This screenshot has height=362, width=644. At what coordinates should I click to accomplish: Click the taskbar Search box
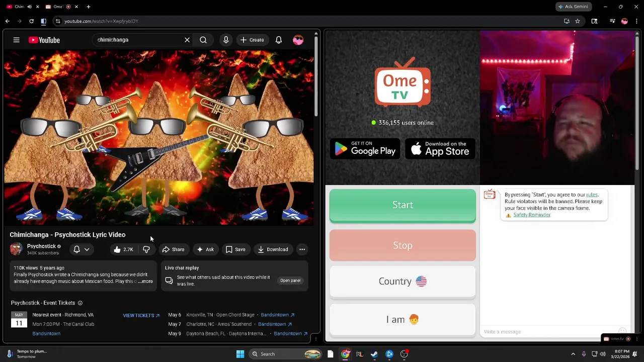[286, 354]
